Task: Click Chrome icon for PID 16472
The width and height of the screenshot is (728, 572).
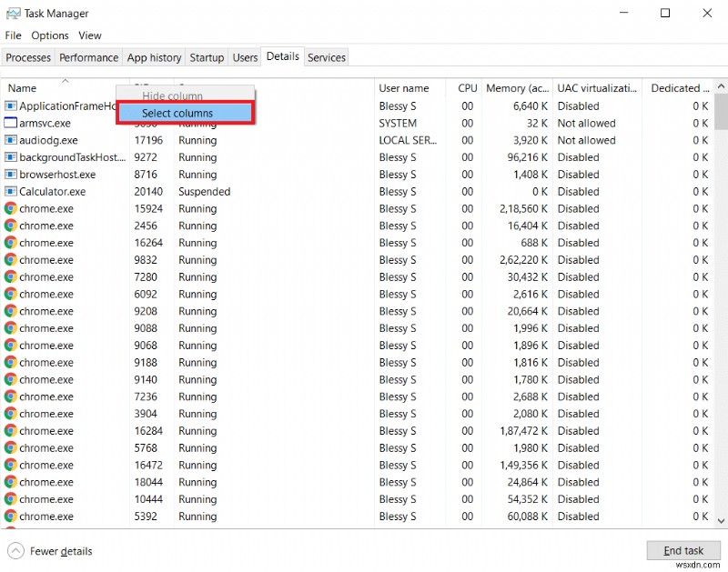Action: (x=11, y=466)
